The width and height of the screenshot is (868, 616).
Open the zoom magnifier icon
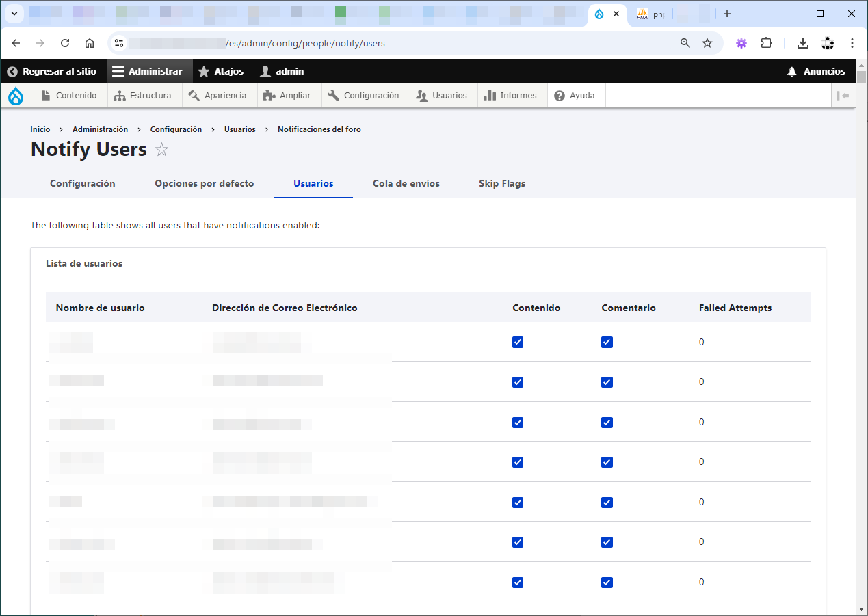click(x=685, y=43)
